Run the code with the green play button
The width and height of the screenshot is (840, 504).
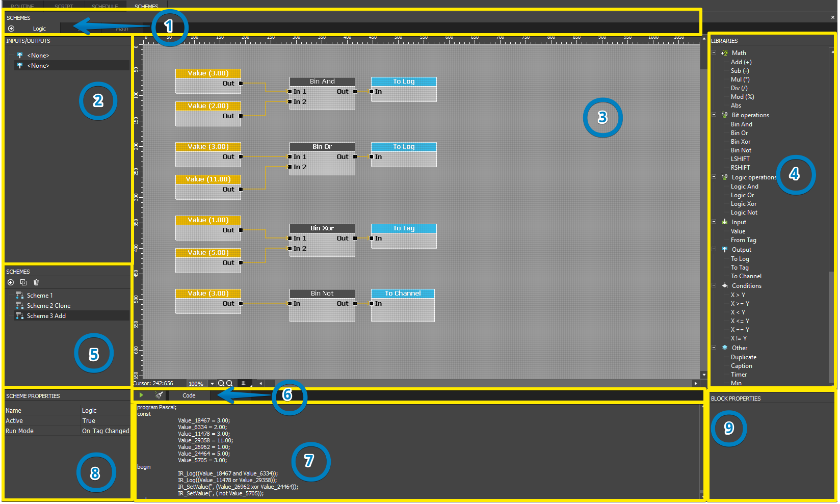[x=141, y=395]
